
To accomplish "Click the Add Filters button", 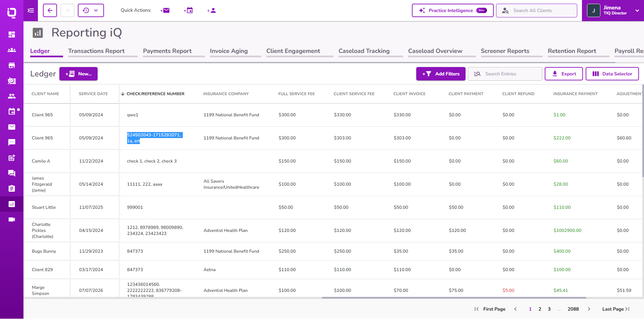I will point(441,74).
